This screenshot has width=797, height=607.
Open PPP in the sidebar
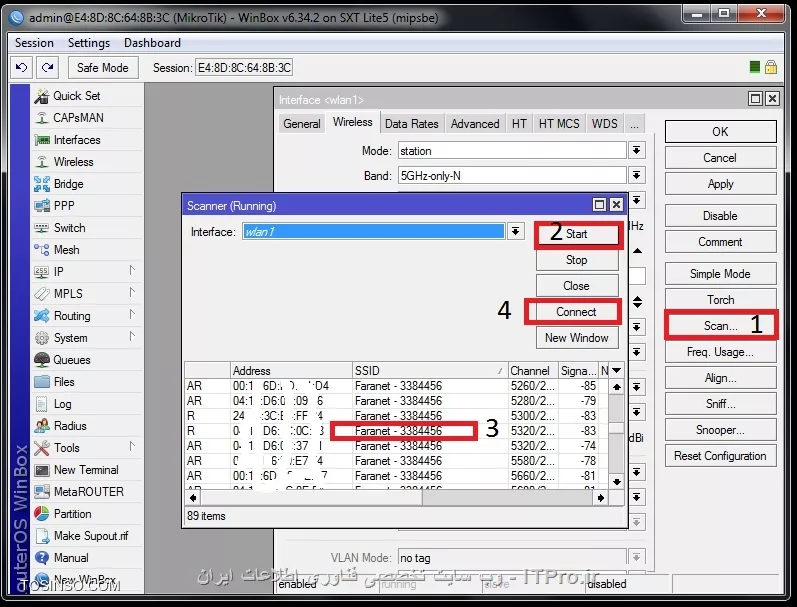click(x=64, y=206)
